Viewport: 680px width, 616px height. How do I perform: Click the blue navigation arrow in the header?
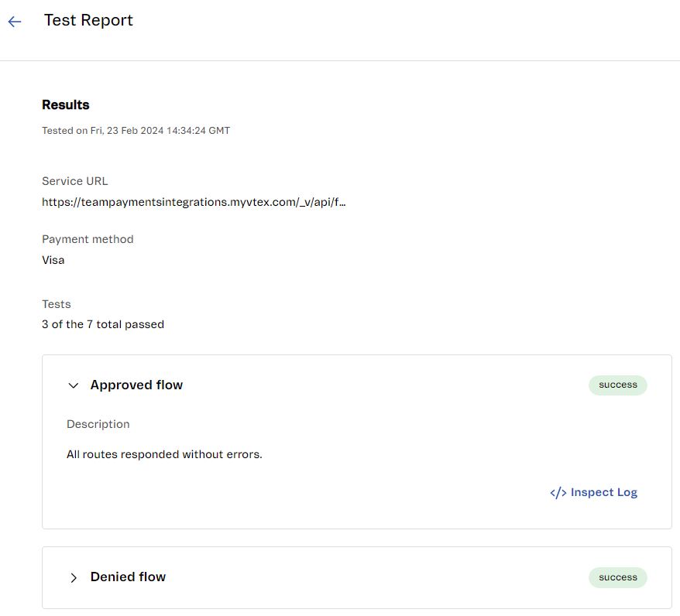coord(14,21)
